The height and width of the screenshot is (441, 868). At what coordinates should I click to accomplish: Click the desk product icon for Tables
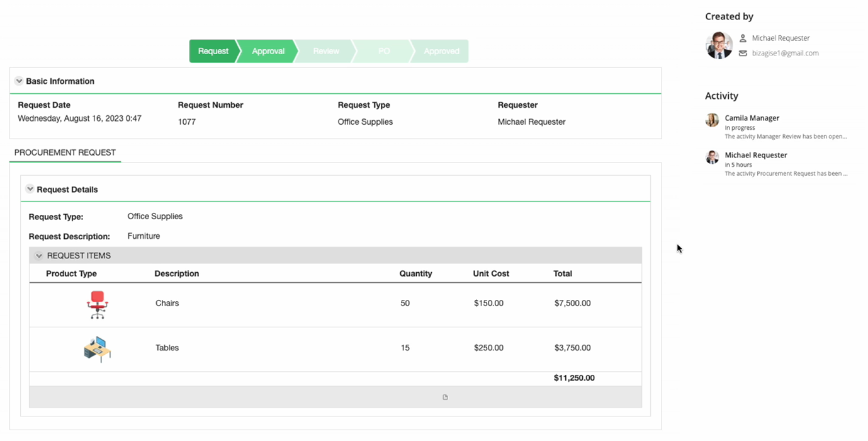click(x=97, y=348)
